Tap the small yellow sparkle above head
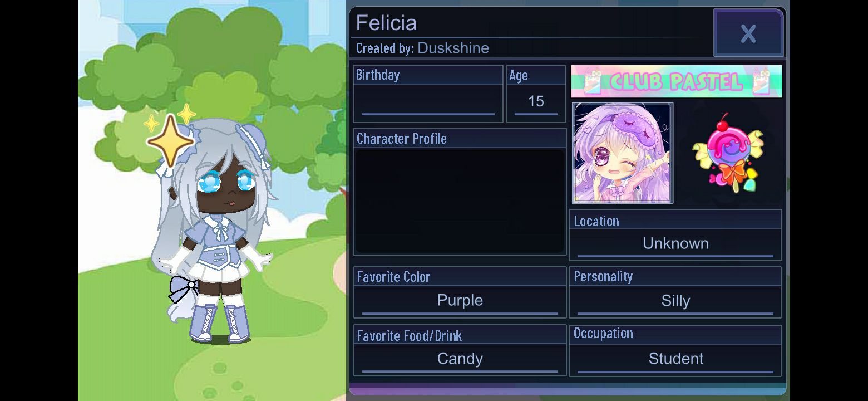 coord(187,113)
